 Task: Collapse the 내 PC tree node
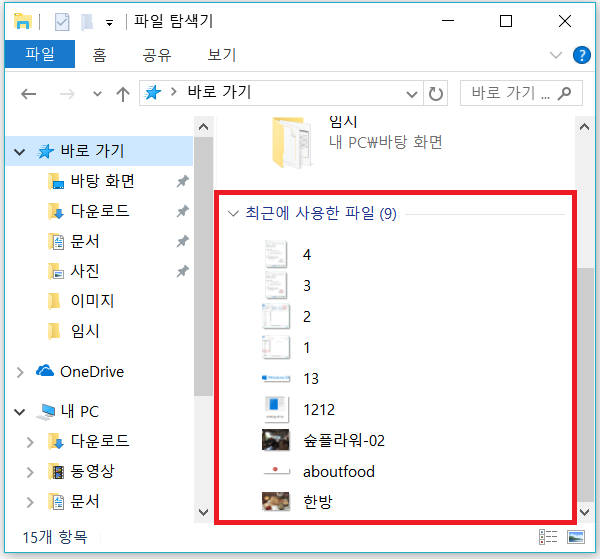click(20, 412)
